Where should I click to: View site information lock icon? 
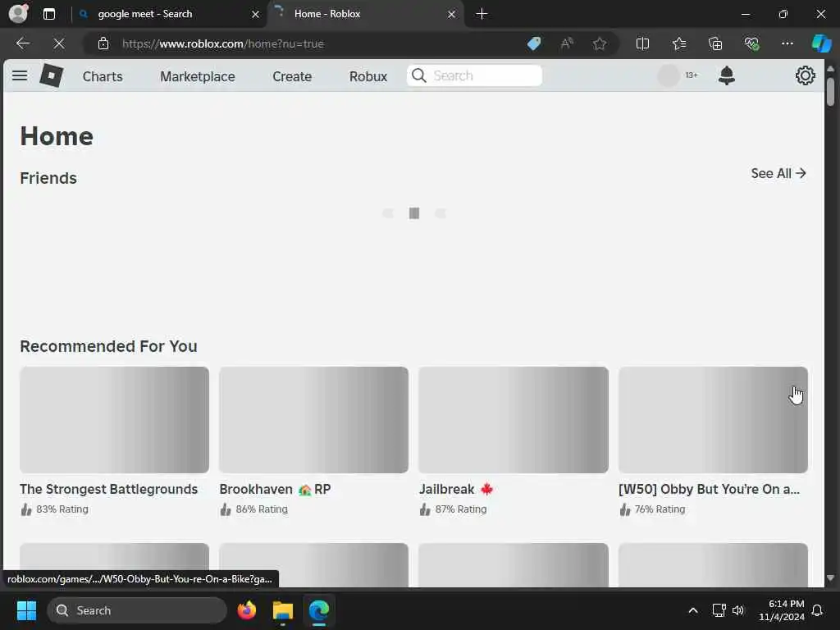point(103,43)
